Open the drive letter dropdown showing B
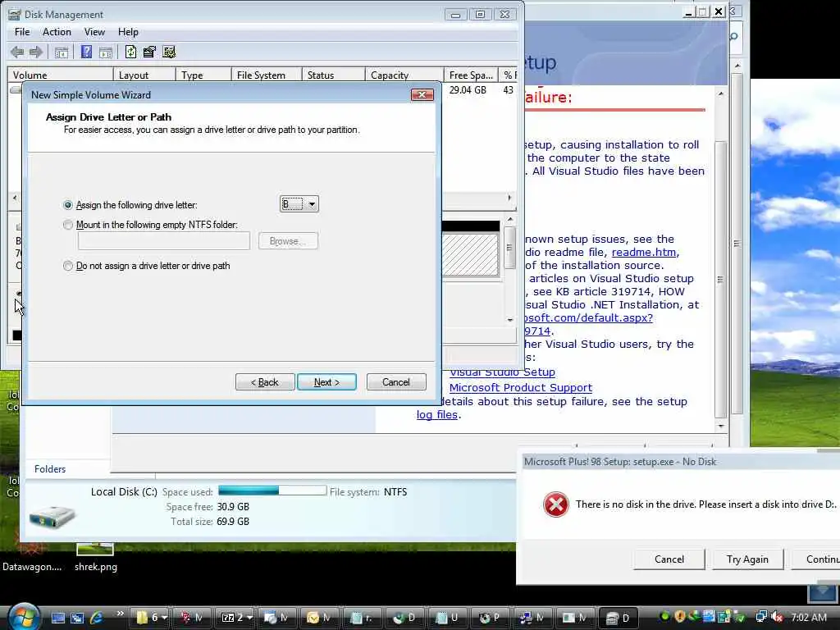Viewport: 840px width, 630px height. 299,204
